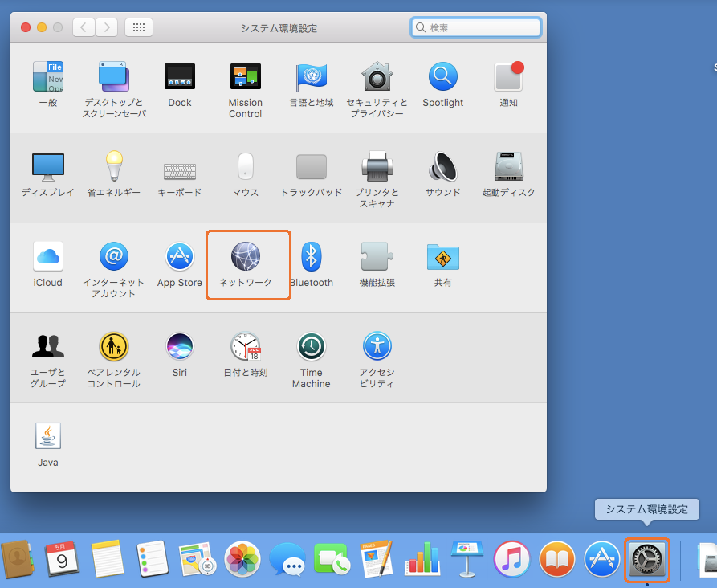This screenshot has width=717, height=588.
Task: Click System Preferences gear in Dock
Action: [646, 559]
